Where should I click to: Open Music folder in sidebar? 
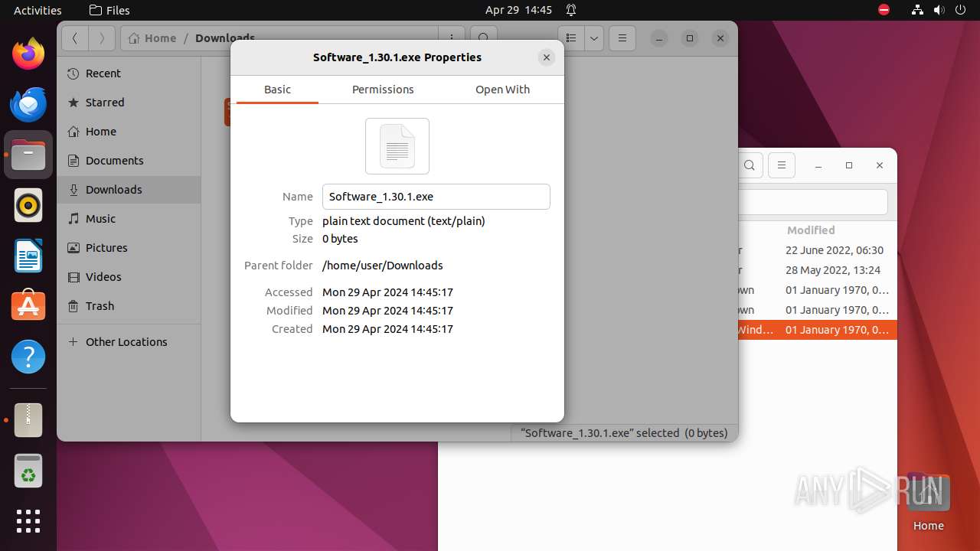click(x=129, y=219)
